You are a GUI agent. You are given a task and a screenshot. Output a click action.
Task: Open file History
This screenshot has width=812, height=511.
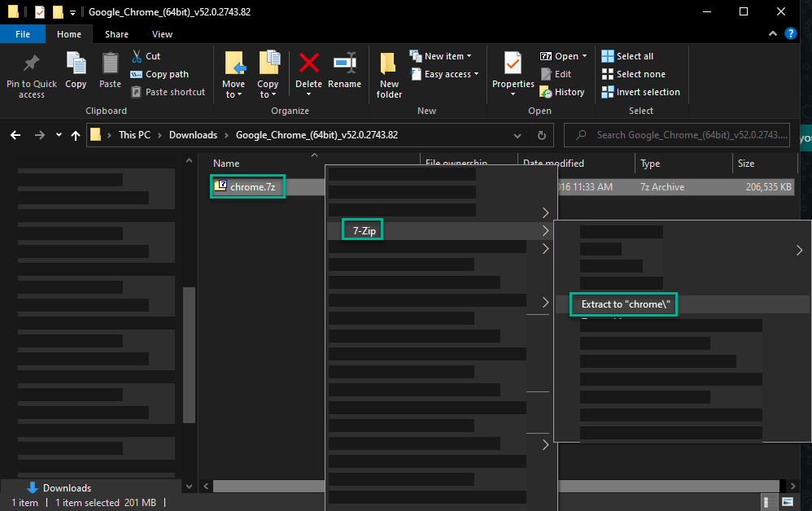(x=562, y=92)
